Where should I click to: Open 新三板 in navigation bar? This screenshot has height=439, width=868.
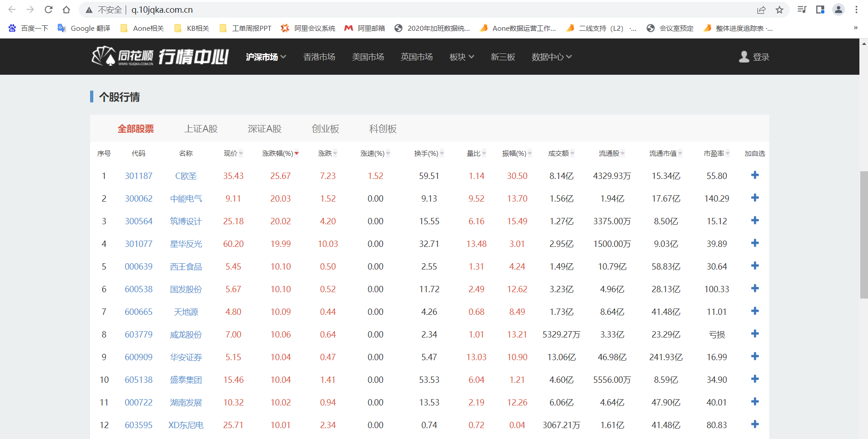[x=503, y=57]
